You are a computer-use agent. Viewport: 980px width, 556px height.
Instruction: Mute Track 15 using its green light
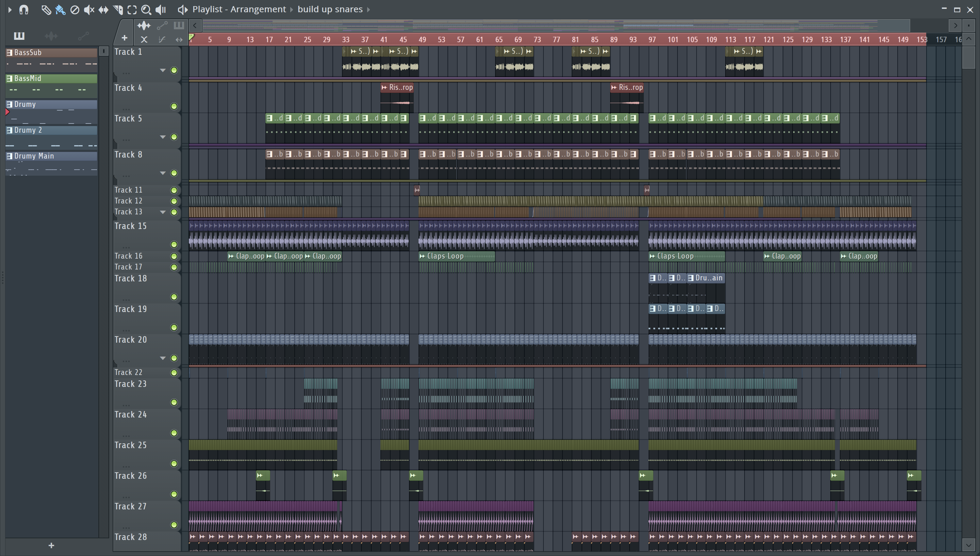pyautogui.click(x=174, y=244)
